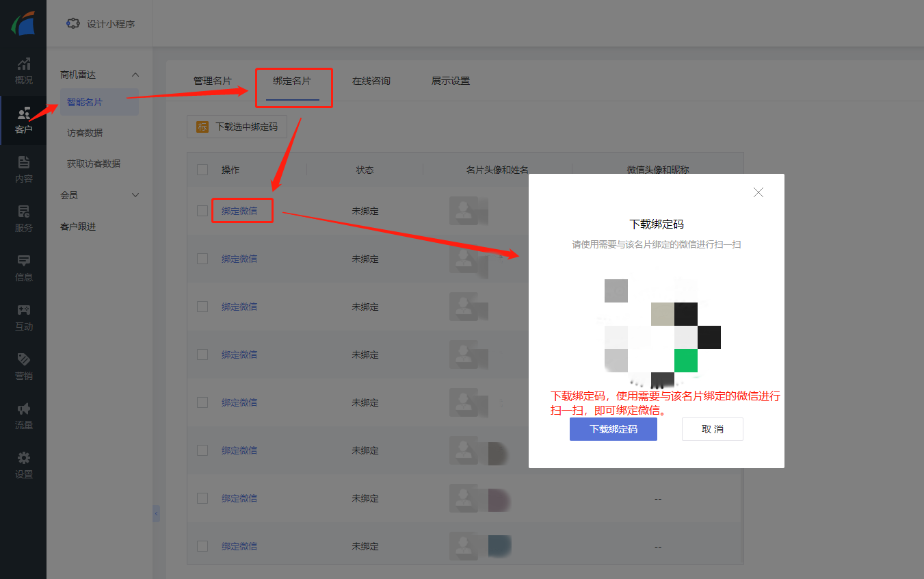Open 客户跟进 in the side menu
The width and height of the screenshot is (924, 579).
coord(78,227)
